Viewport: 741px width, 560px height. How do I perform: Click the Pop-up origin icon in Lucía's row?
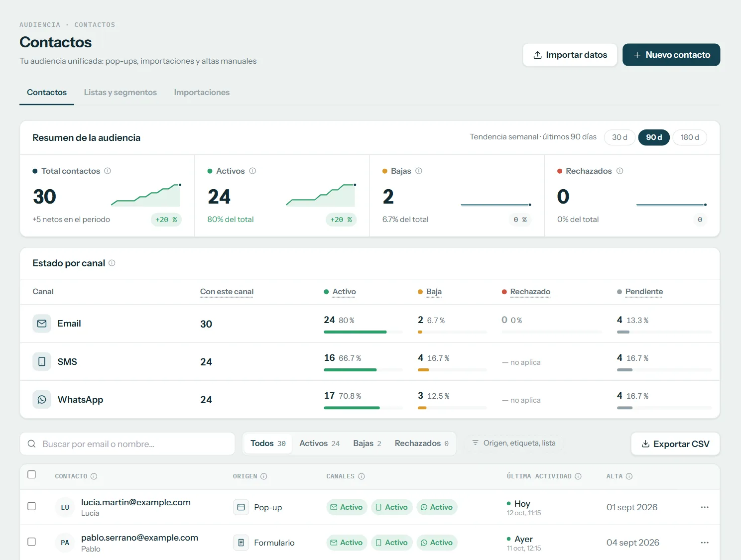[x=241, y=507]
